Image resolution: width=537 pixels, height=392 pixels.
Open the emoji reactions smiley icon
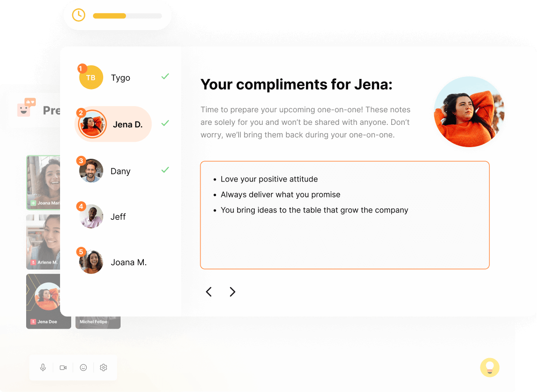tap(83, 367)
